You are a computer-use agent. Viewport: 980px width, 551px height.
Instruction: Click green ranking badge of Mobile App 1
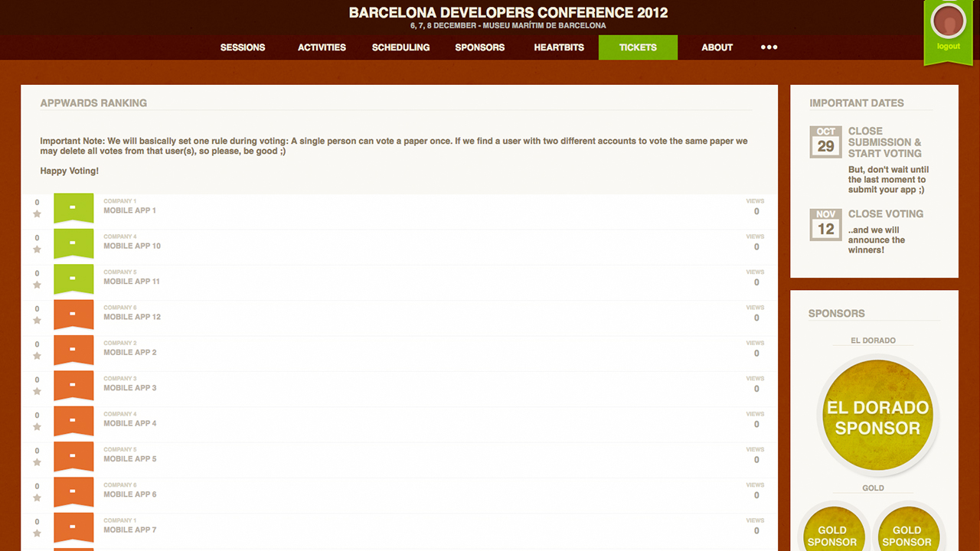point(73,208)
